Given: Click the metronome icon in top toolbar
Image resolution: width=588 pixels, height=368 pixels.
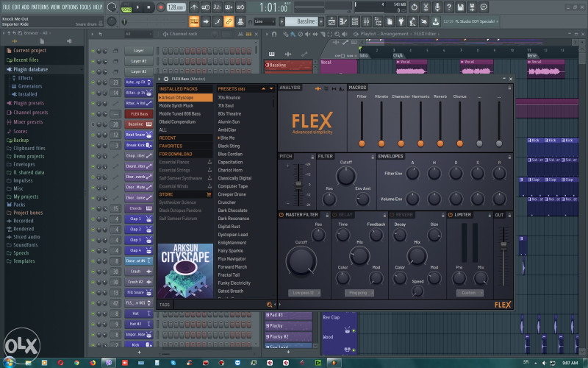Looking at the screenshot, I should [194, 7].
